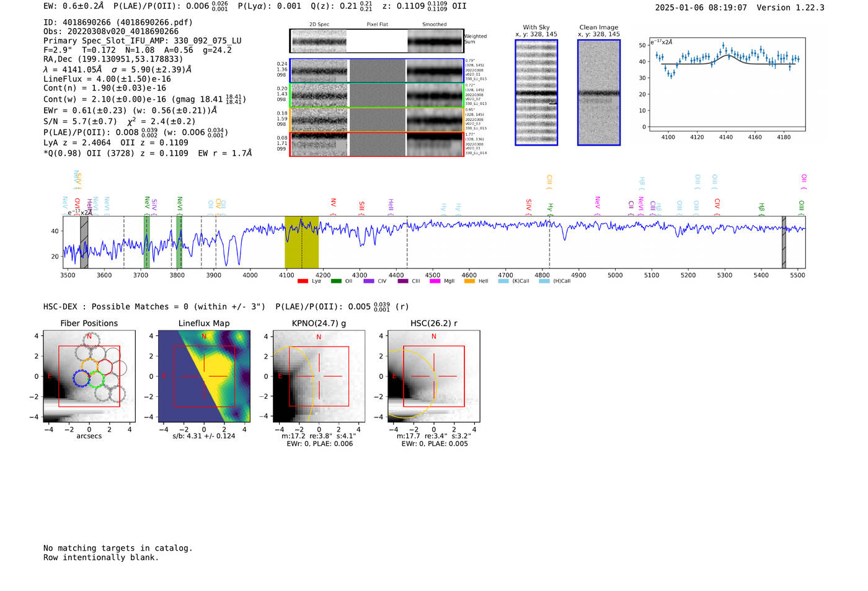This screenshot has height=591, width=868.
Task: Click the hatched gray band near 5460Å
Action: pyautogui.click(x=784, y=242)
